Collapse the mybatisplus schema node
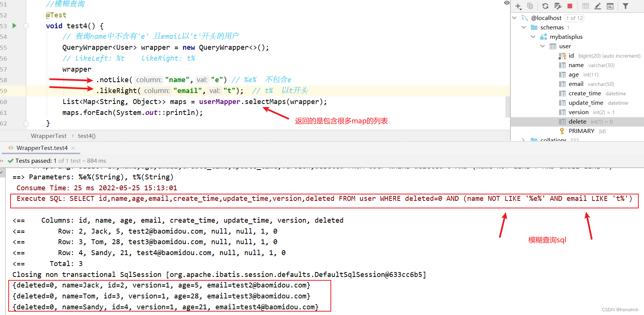 click(x=533, y=37)
